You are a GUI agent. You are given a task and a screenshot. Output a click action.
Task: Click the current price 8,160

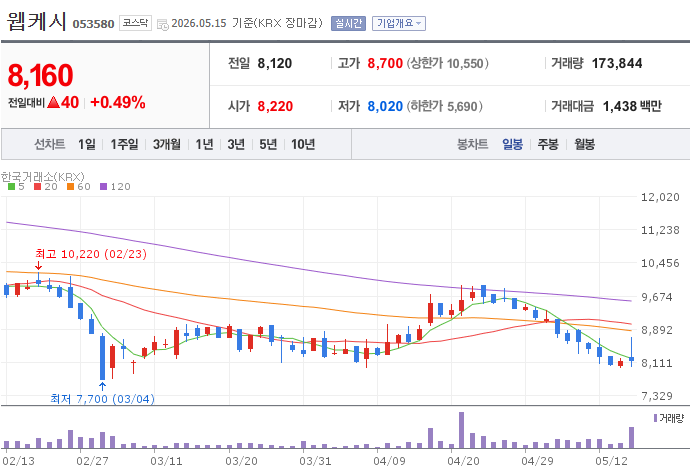(40, 75)
